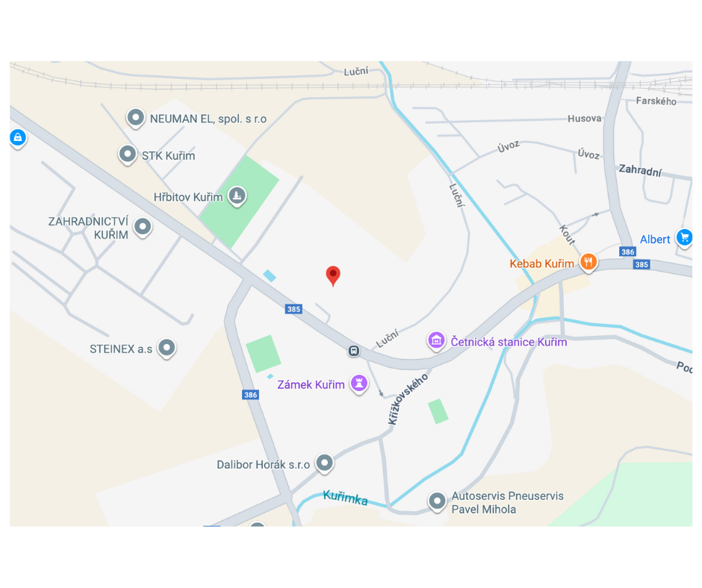This screenshot has width=702, height=588.
Task: Click the Zámek Kuřim text label
Action: pos(311,385)
